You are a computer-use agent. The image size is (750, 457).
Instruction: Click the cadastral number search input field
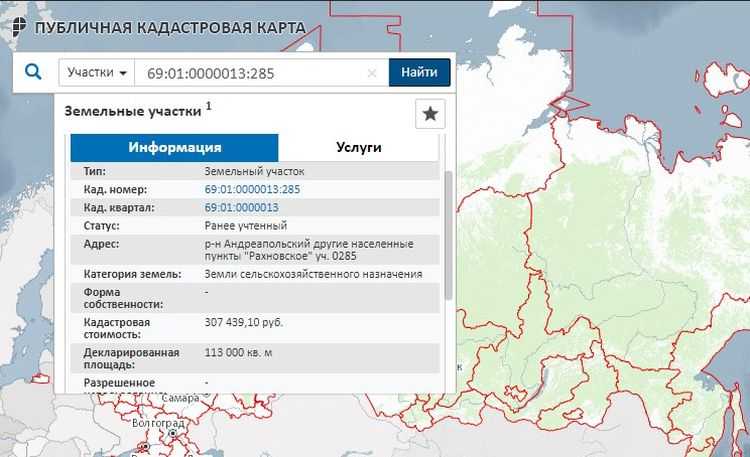[250, 74]
